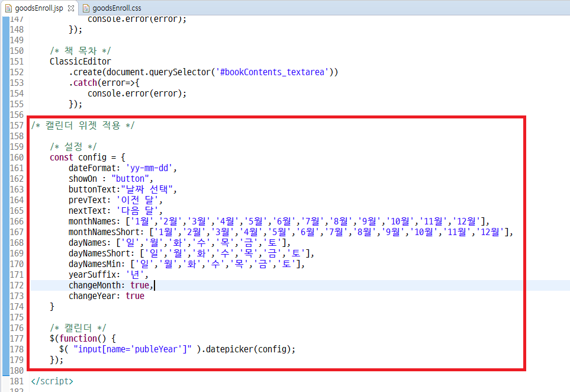The width and height of the screenshot is (570, 392).
Task: Switch to the goodsEnroll.jsp tab
Action: [x=39, y=8]
